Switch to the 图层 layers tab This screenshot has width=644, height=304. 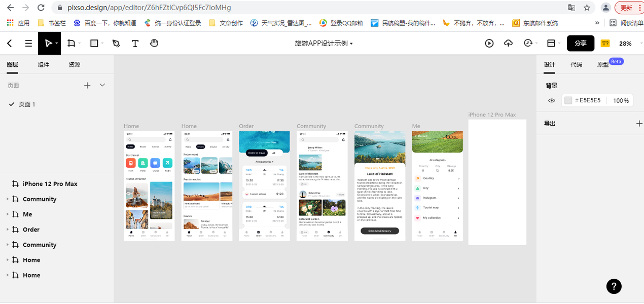point(13,64)
